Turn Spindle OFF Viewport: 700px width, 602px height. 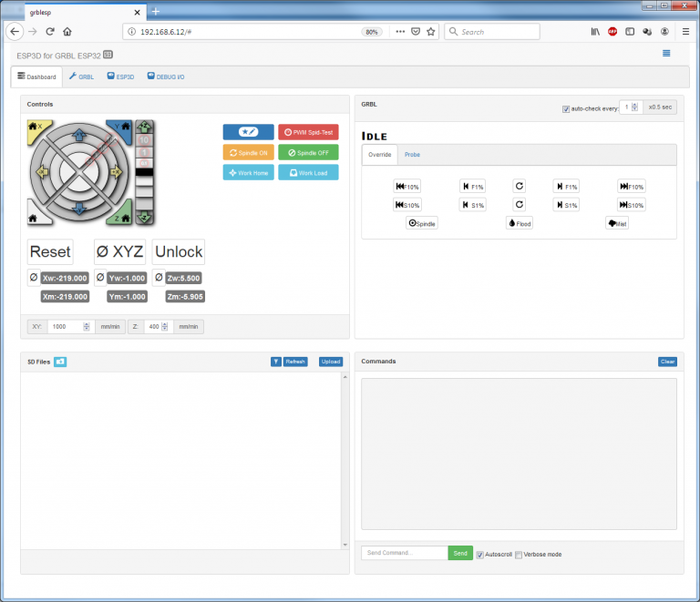[308, 152]
